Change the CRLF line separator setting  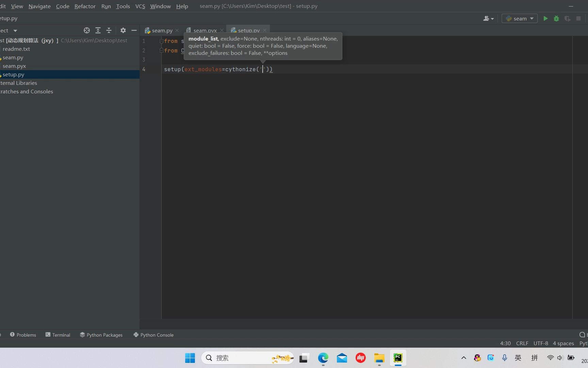point(522,343)
